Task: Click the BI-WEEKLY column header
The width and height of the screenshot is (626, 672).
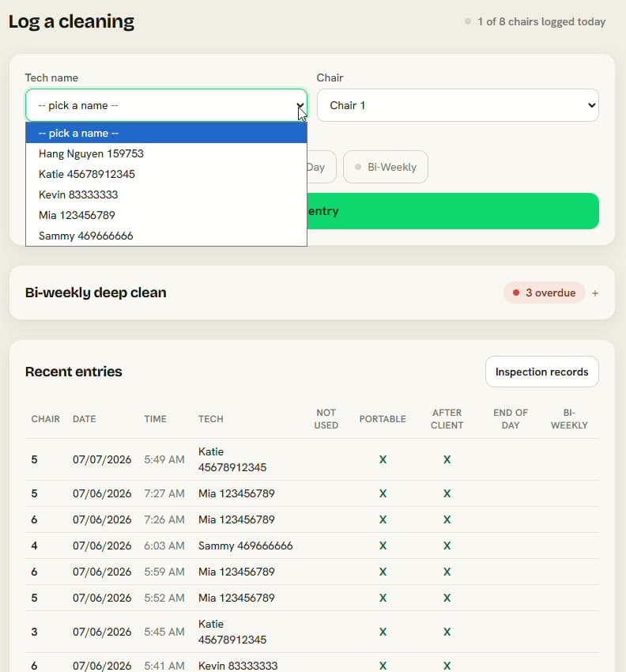Action: 569,419
